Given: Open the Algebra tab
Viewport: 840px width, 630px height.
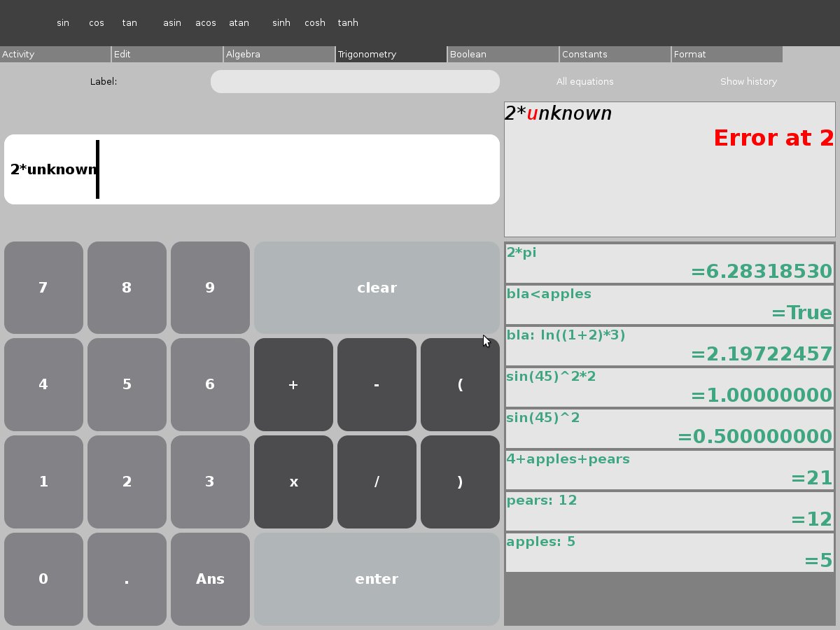Looking at the screenshot, I should click(x=279, y=54).
